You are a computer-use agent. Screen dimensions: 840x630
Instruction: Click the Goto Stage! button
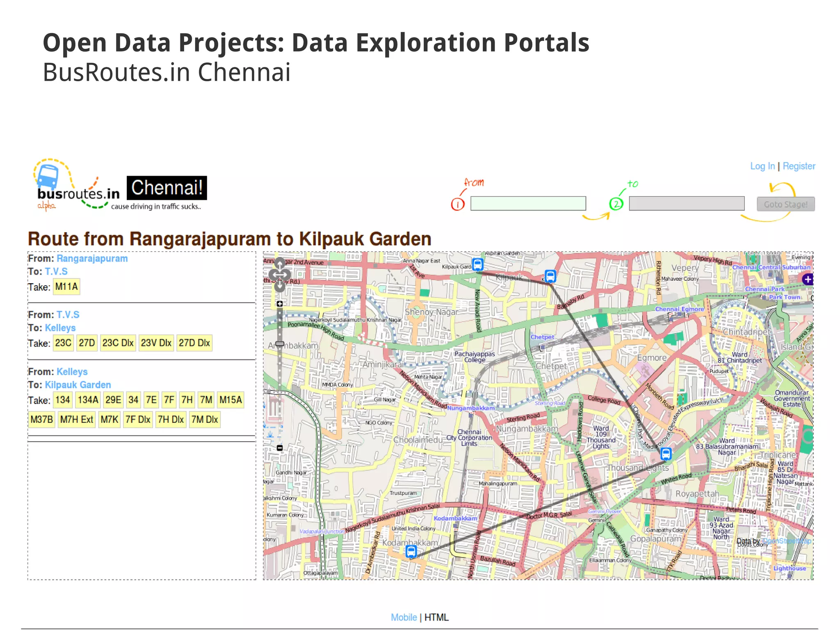pos(785,204)
